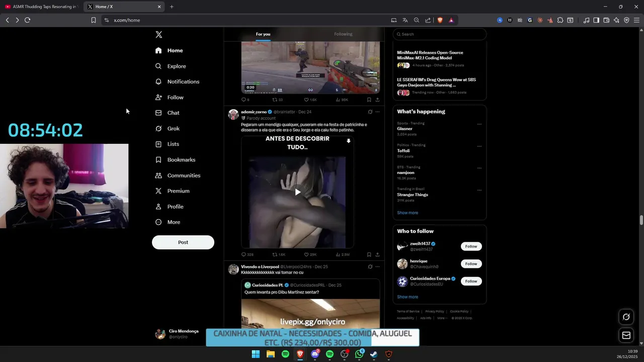Screen dimensions: 644x362
Task: Switch to the For you tab
Action: (x=263, y=34)
